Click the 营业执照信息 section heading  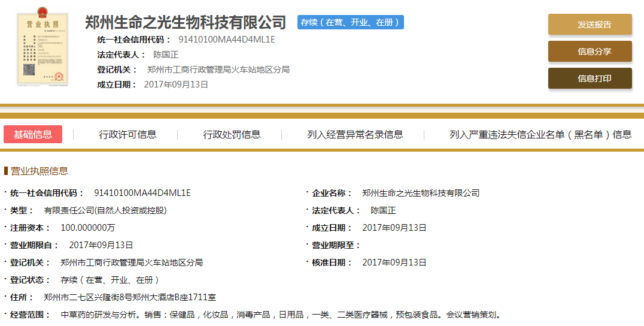[x=39, y=171]
